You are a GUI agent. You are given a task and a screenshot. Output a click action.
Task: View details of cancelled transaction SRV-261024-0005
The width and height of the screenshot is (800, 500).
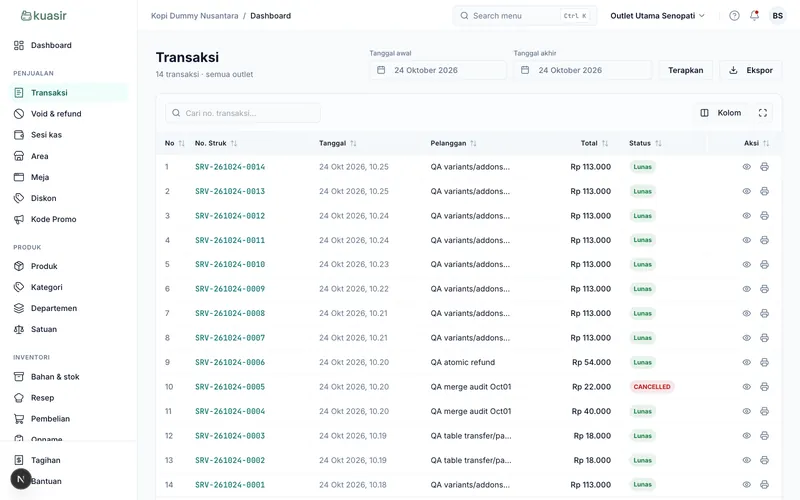point(746,387)
